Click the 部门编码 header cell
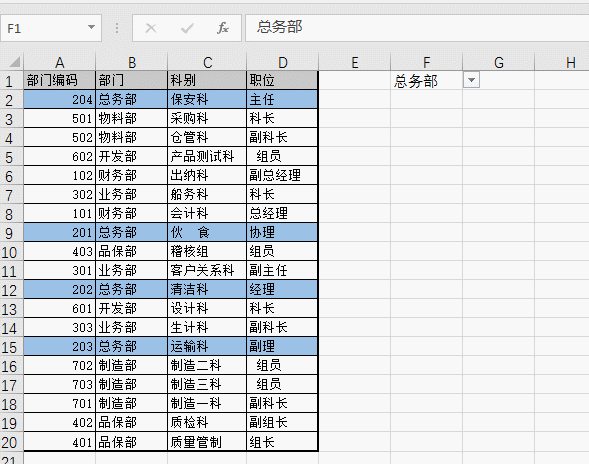The height and width of the screenshot is (464, 589). [x=59, y=80]
